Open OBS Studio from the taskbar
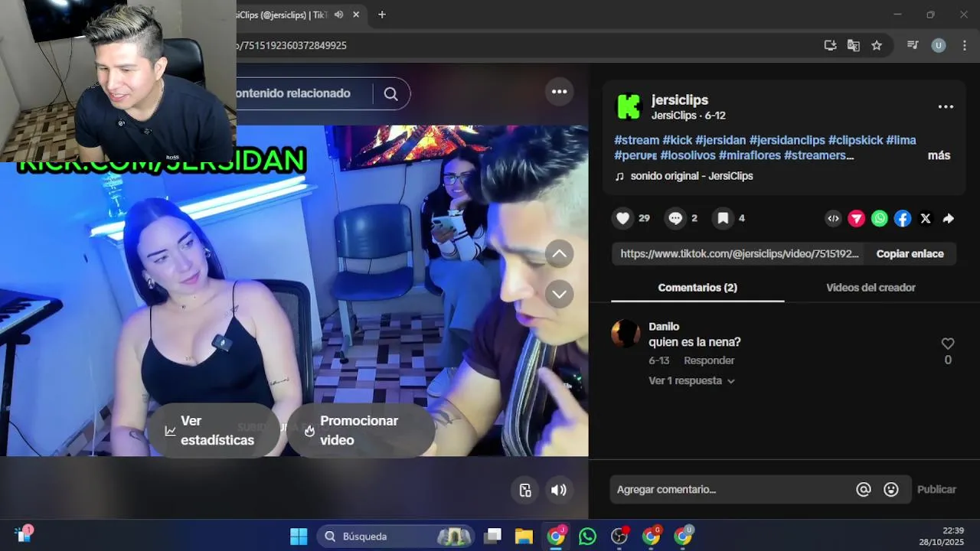This screenshot has width=980, height=551. click(619, 536)
